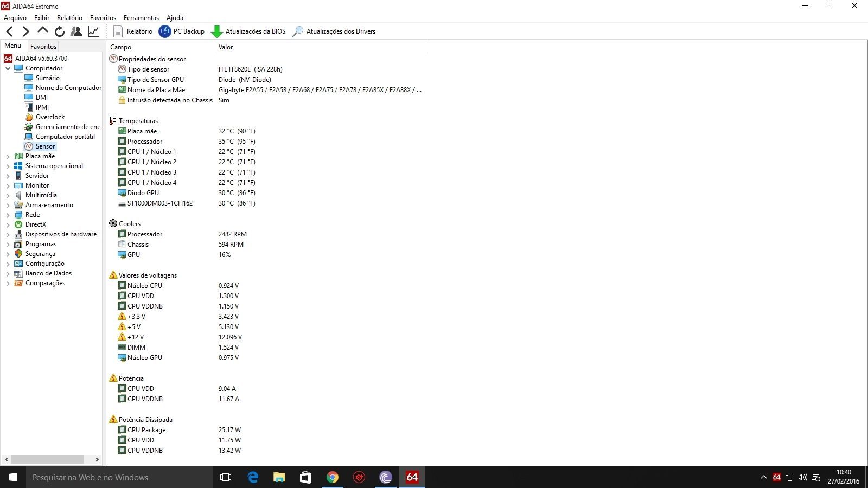The width and height of the screenshot is (868, 488).
Task: Select Banco de Dados tree item
Action: tap(43, 273)
